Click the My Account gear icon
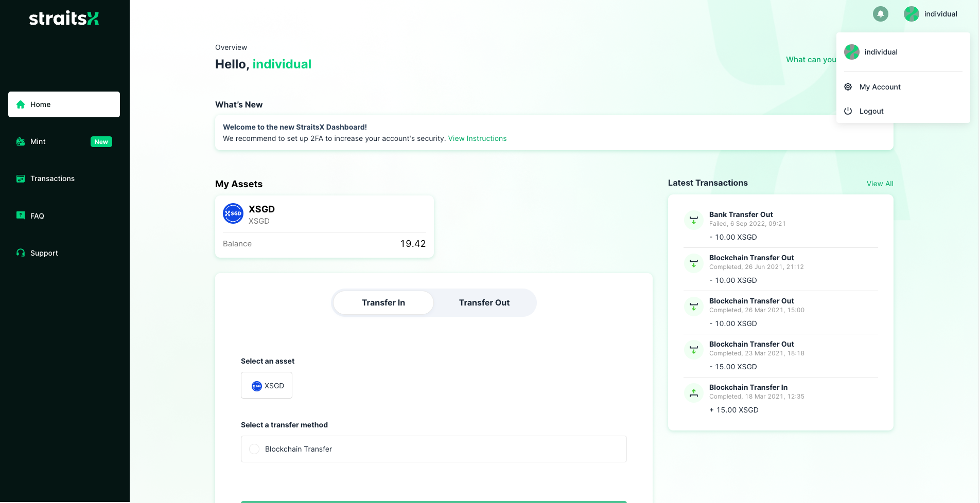Viewport: 980px width, 503px height. coord(848,87)
